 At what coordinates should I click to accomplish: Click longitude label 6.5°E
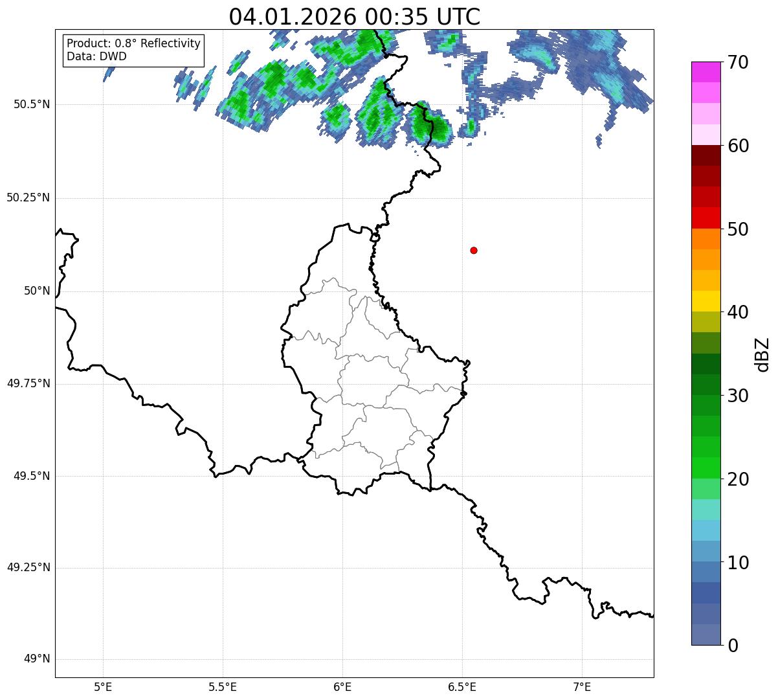462,687
